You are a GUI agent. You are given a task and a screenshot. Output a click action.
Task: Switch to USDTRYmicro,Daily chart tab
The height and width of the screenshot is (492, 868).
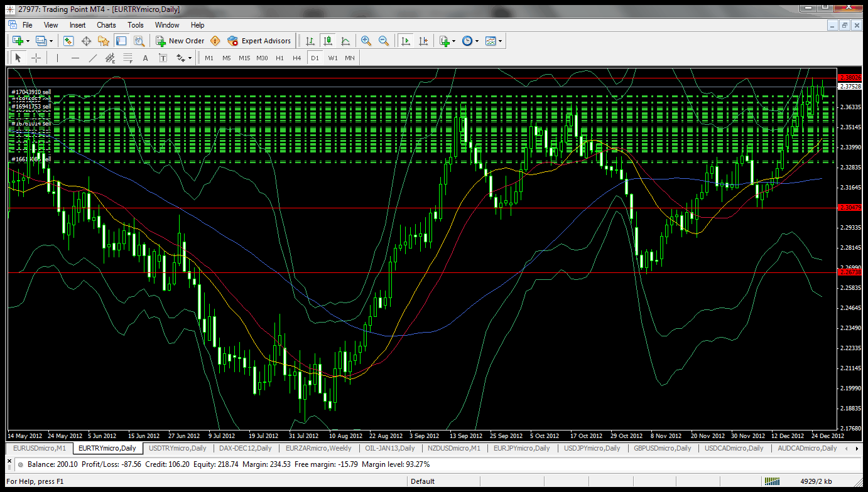click(x=178, y=448)
